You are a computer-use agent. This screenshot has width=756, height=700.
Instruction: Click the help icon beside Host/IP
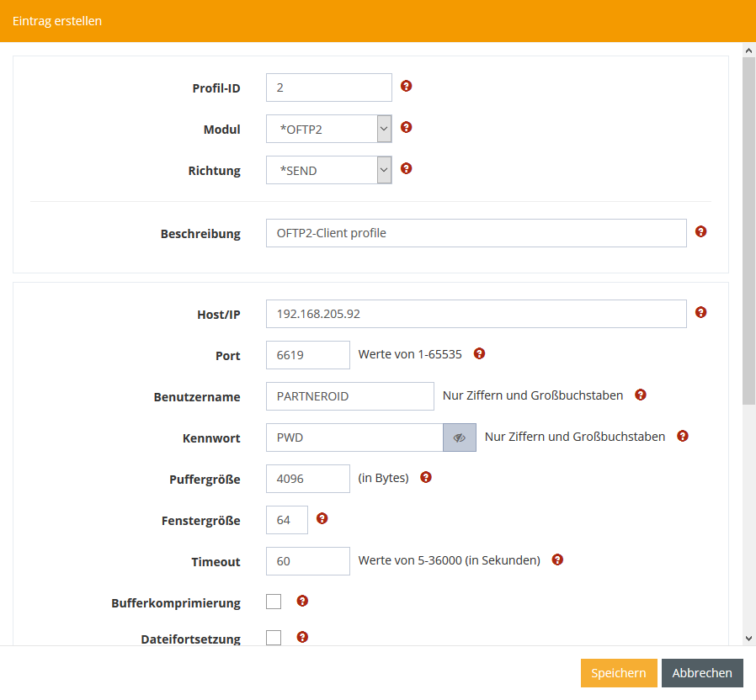(x=700, y=313)
